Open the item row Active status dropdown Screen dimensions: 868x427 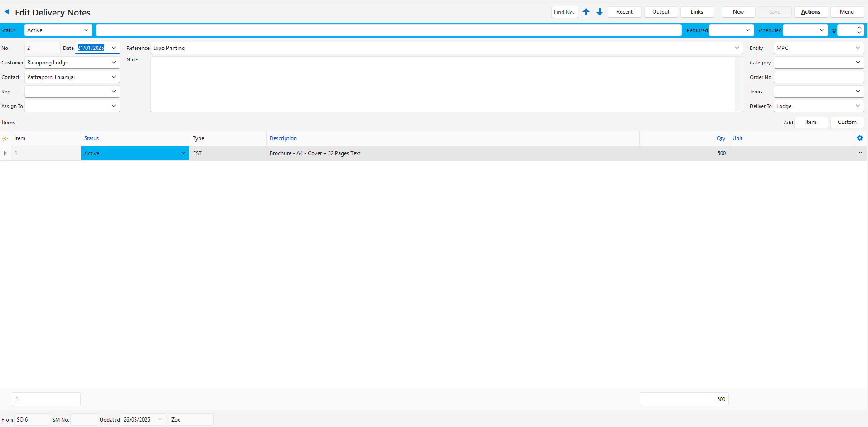[183, 153]
